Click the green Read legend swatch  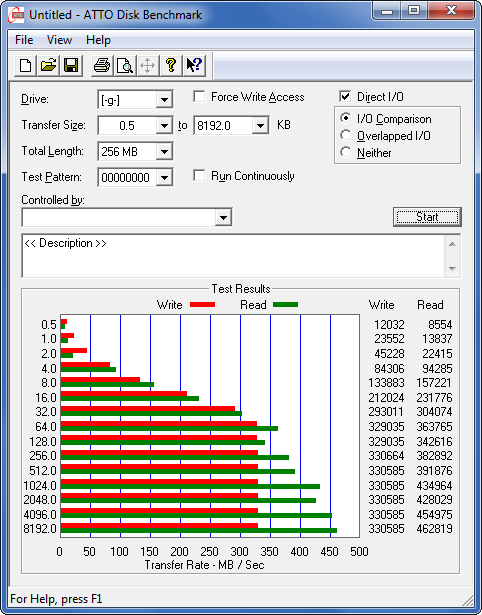285,305
